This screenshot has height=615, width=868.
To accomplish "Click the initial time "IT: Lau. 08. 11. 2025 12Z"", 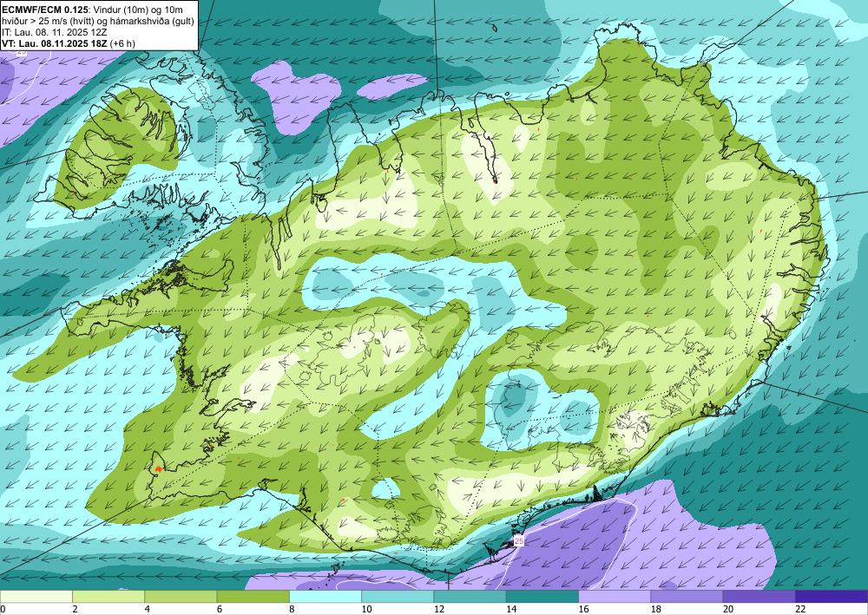I will 54,32.
